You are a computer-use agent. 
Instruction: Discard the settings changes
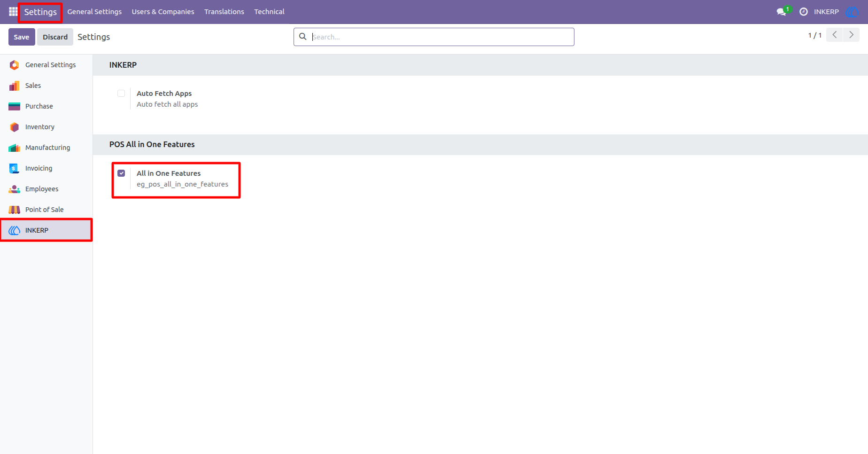click(x=55, y=37)
